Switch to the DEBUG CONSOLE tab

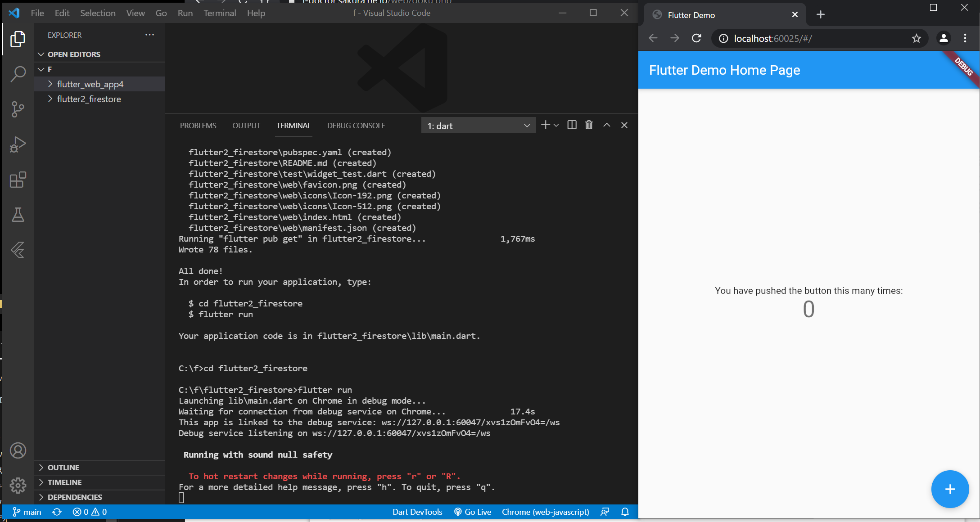pyautogui.click(x=356, y=126)
